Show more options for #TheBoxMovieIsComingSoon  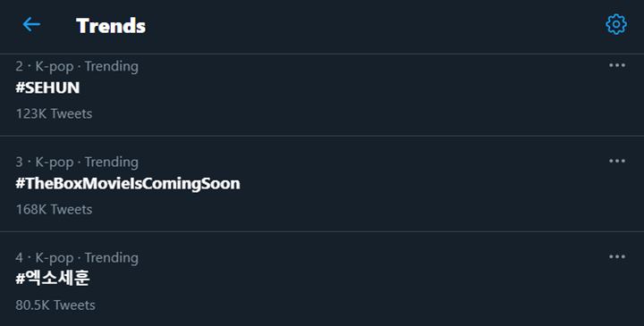pyautogui.click(x=617, y=161)
